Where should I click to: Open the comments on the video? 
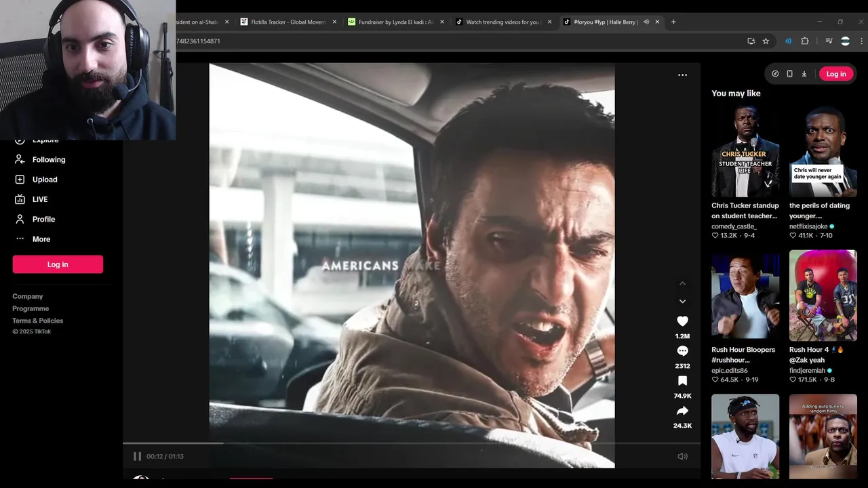pos(682,351)
